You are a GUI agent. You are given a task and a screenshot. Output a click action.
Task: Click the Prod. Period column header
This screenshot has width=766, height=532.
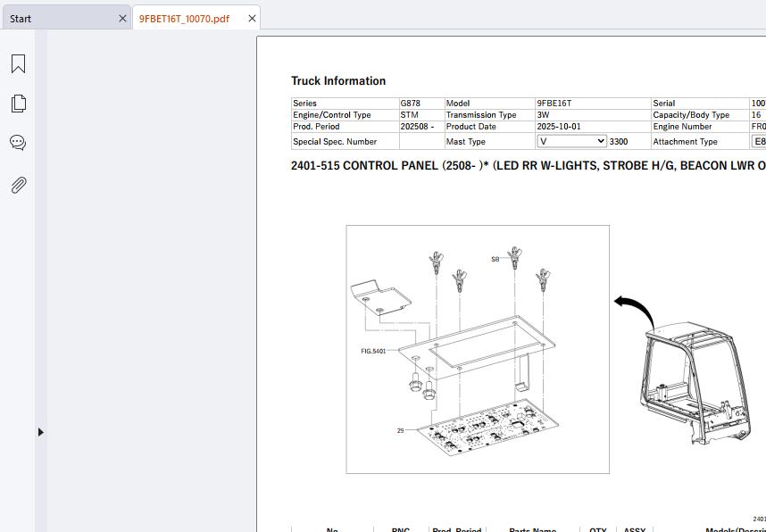[x=457, y=529]
